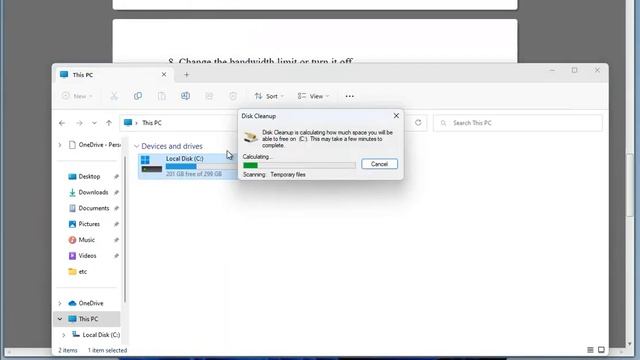Click the Delete trash icon
The width and height of the screenshot is (640, 360).
(233, 96)
